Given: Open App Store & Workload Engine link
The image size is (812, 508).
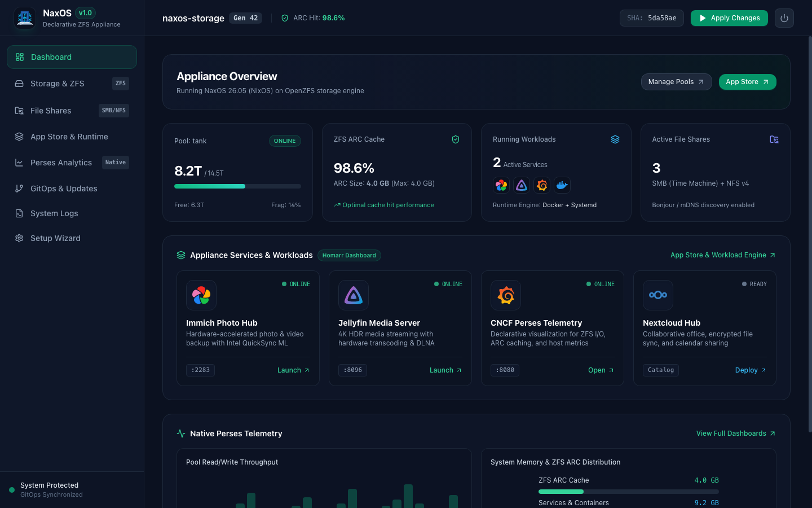Looking at the screenshot, I should pyautogui.click(x=723, y=255).
